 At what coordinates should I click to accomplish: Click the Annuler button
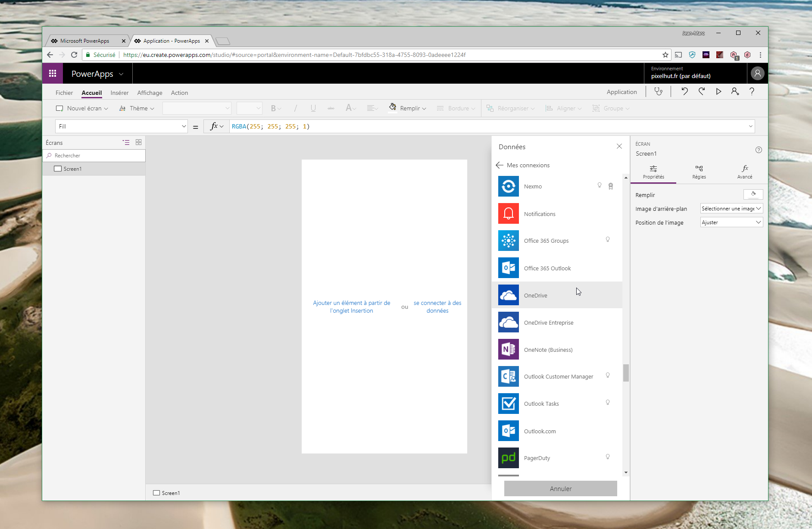pyautogui.click(x=561, y=488)
